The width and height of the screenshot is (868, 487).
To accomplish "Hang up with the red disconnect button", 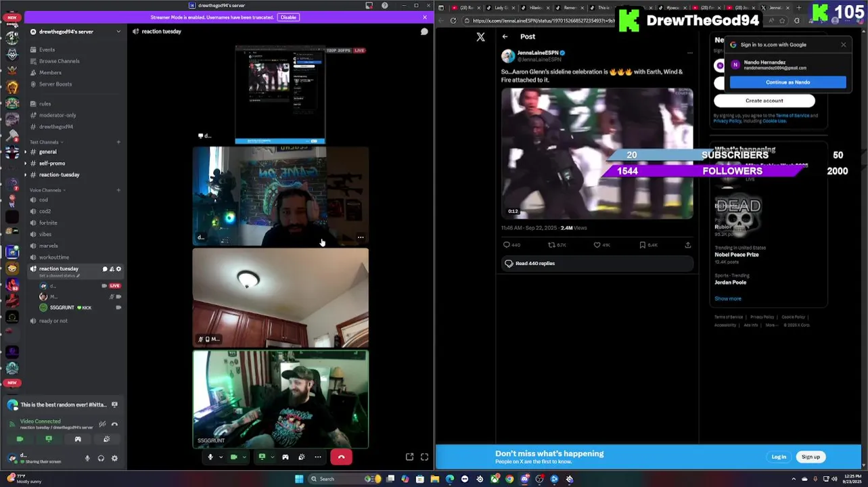I will 341,457.
